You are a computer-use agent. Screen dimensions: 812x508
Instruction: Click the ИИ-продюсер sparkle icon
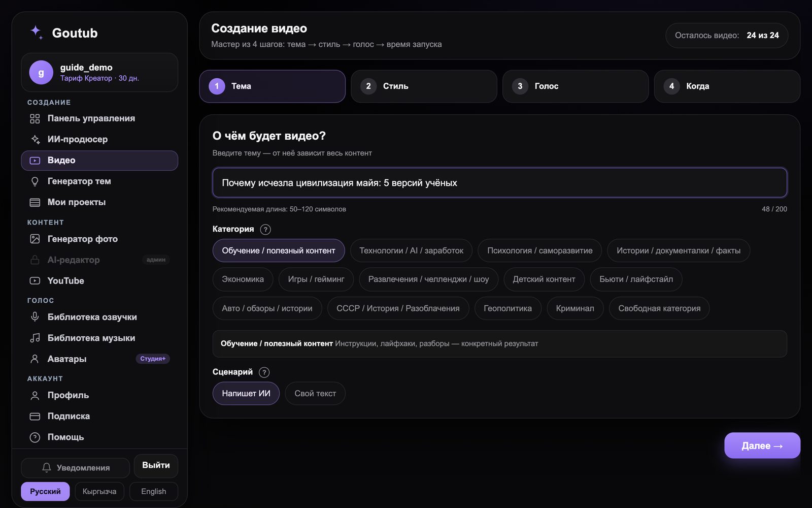[x=35, y=139]
